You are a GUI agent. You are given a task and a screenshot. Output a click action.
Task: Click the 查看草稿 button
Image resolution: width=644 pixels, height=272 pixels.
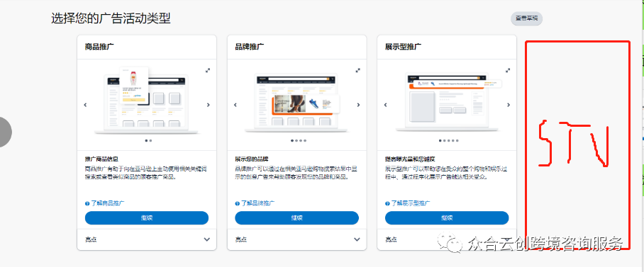click(x=526, y=18)
